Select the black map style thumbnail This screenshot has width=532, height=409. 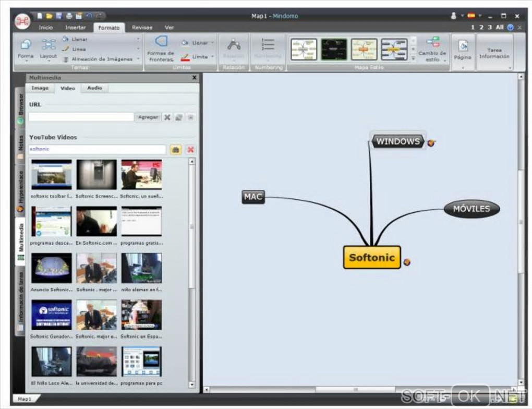pyautogui.click(x=334, y=50)
